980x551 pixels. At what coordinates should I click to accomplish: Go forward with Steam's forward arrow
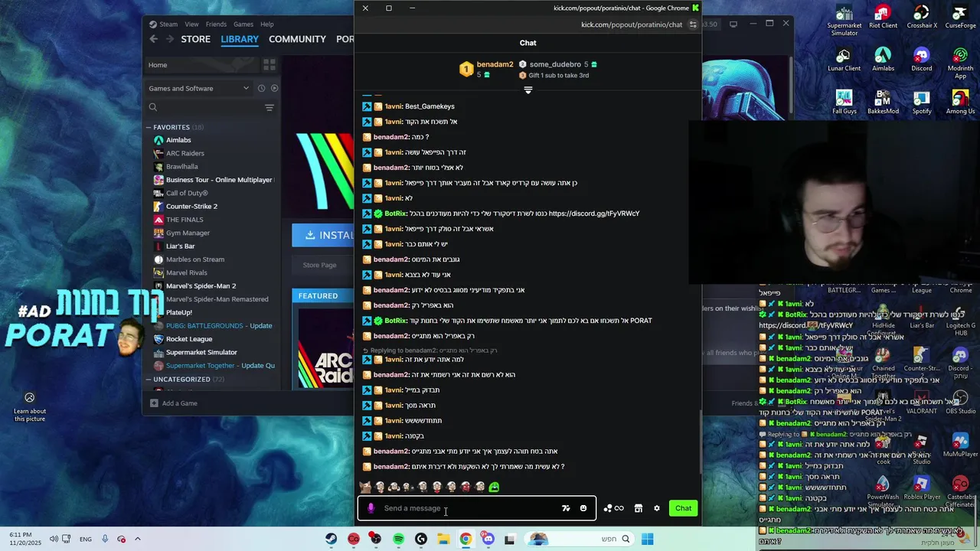(169, 39)
